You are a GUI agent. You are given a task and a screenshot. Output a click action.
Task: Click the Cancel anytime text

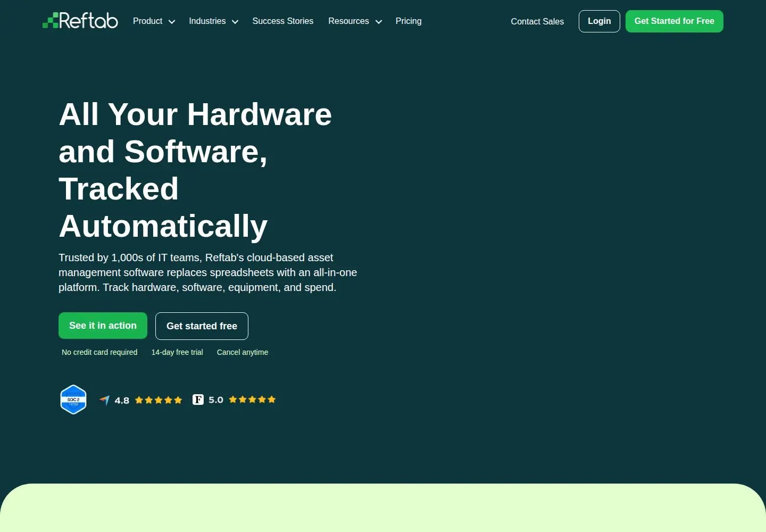click(x=243, y=352)
